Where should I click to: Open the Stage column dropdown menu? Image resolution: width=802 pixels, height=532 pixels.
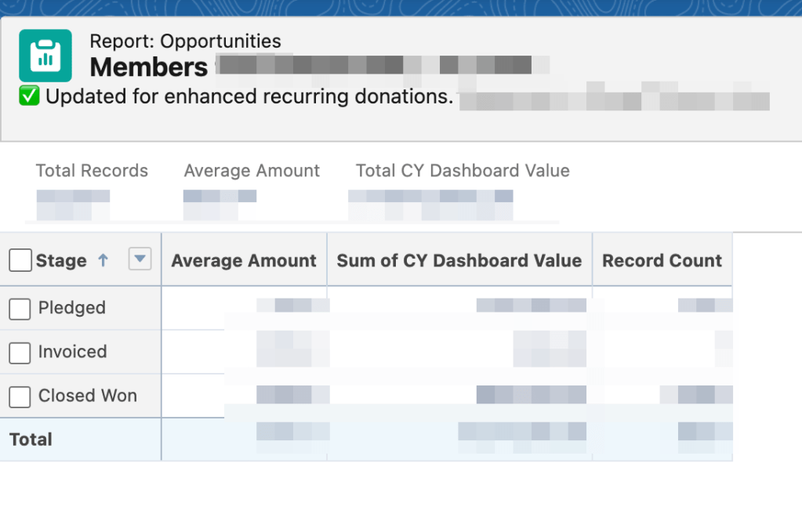140,259
